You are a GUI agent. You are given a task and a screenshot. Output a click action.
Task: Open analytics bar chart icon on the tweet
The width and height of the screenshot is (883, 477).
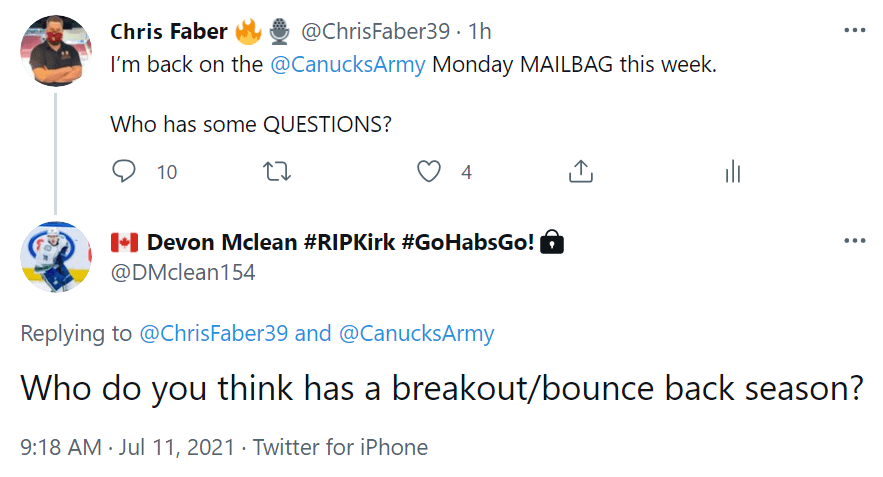[732, 172]
